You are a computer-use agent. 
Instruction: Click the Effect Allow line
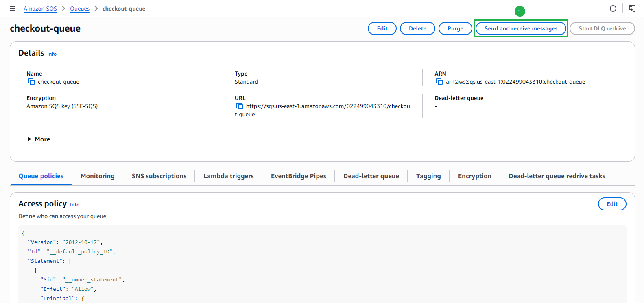[68, 289]
